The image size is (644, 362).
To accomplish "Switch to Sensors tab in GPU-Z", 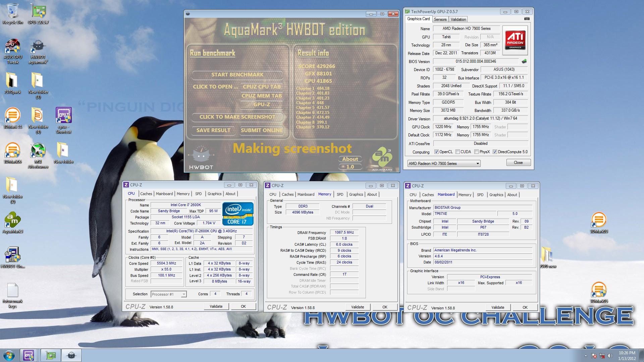I will click(x=440, y=19).
